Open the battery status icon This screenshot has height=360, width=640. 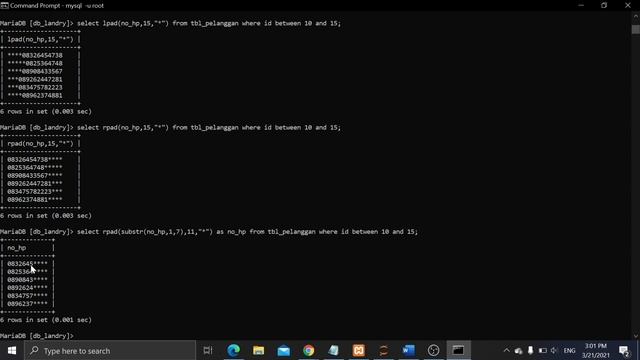pos(542,351)
